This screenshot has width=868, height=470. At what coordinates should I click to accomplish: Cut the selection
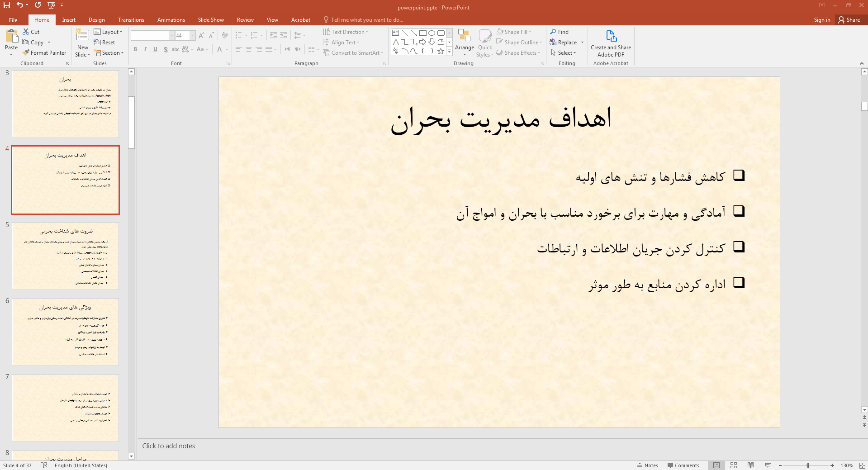pyautogui.click(x=31, y=32)
